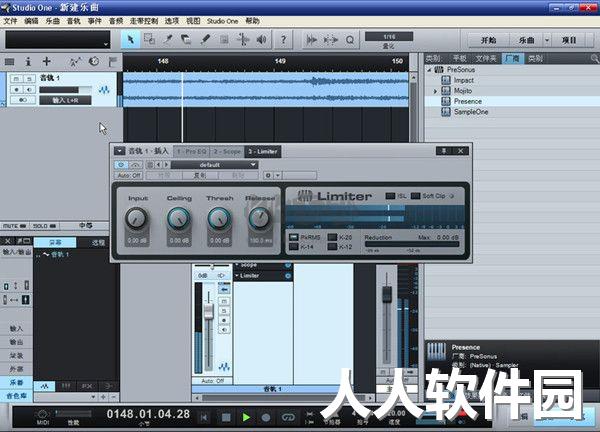Open the Limiter window menu arrow
This screenshot has width=600, height=432.
pyautogui.click(x=119, y=151)
